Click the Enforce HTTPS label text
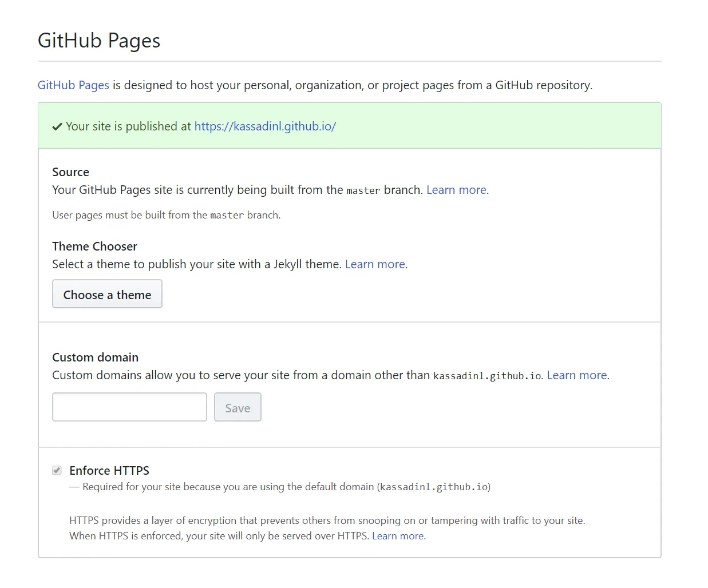708x588 pixels. point(109,470)
